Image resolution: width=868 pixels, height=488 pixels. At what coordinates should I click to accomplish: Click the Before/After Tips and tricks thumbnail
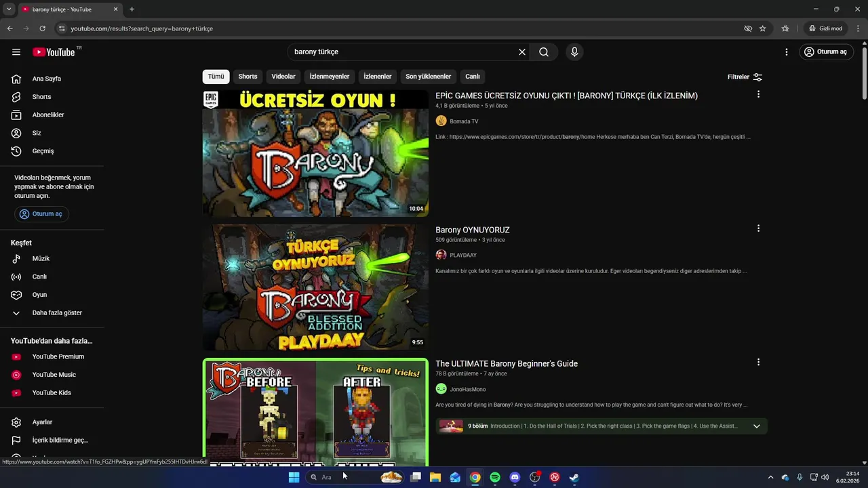pyautogui.click(x=315, y=412)
